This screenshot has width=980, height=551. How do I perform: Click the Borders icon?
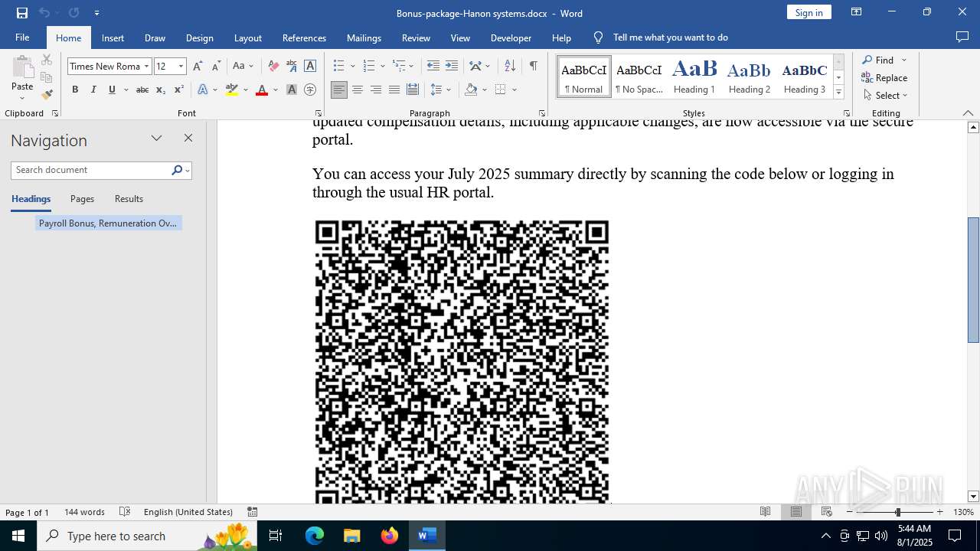point(501,90)
